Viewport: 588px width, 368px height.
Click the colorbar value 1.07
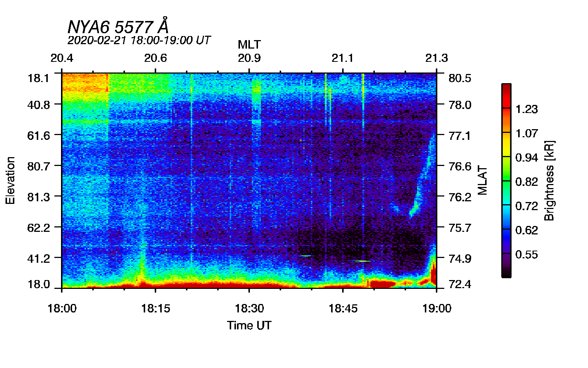tap(526, 134)
